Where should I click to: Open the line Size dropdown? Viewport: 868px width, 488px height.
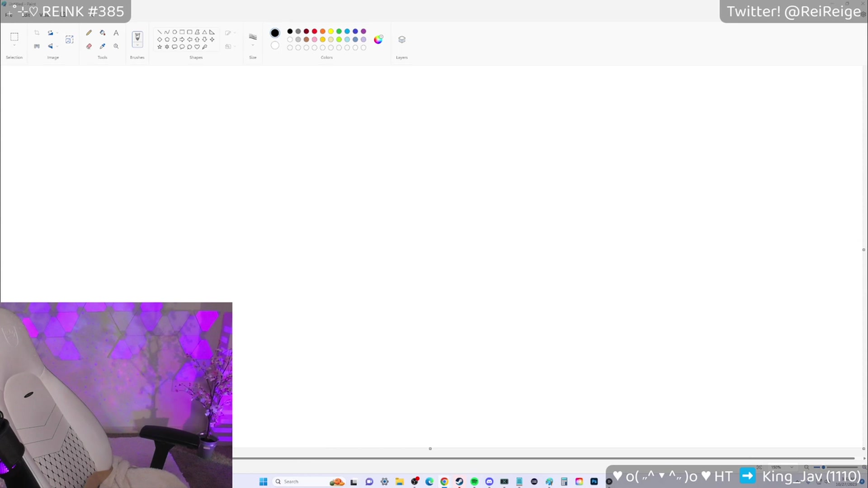(253, 39)
